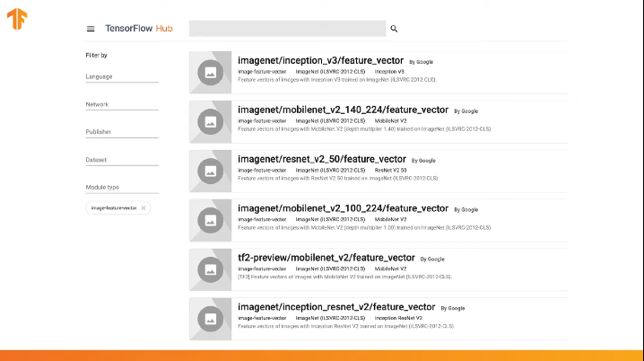644x361 pixels.
Task: Select the image-feature-vector filter chip label
Action: tap(114, 208)
